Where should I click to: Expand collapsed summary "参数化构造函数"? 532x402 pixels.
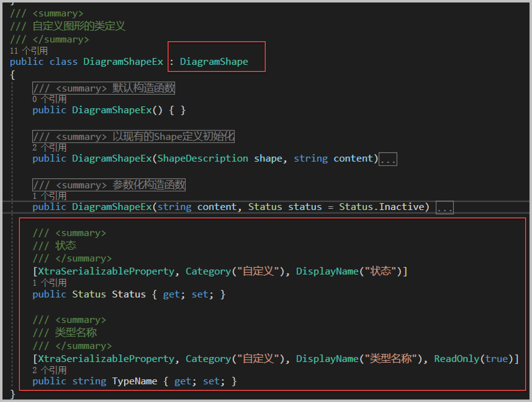point(109,185)
